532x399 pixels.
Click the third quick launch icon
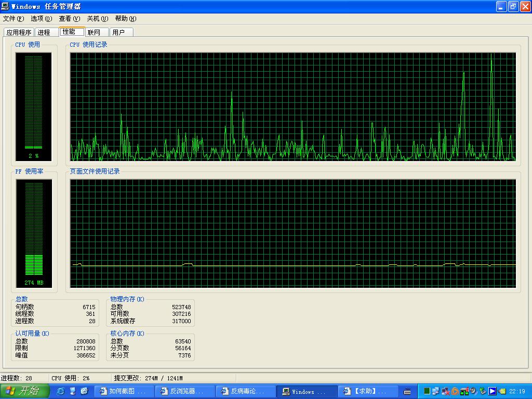pyautogui.click(x=85, y=391)
